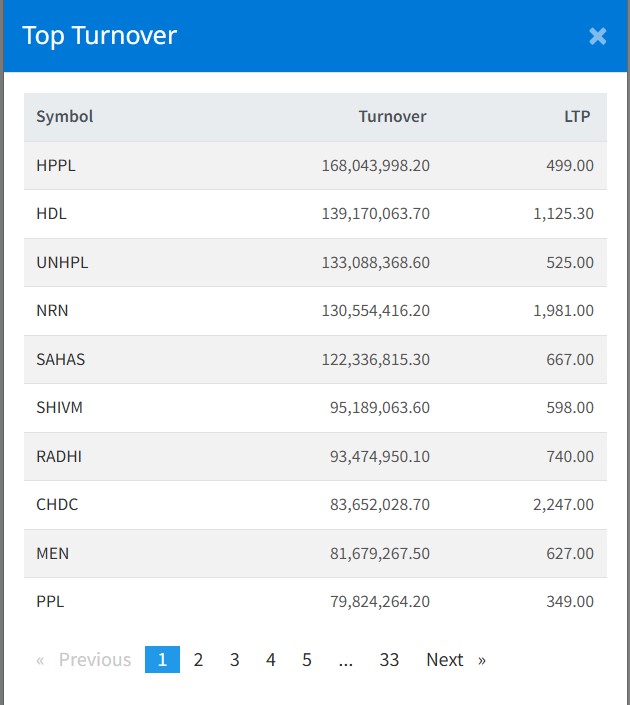This screenshot has width=630, height=705.
Task: Select page 5 in pagination
Action: tap(306, 660)
